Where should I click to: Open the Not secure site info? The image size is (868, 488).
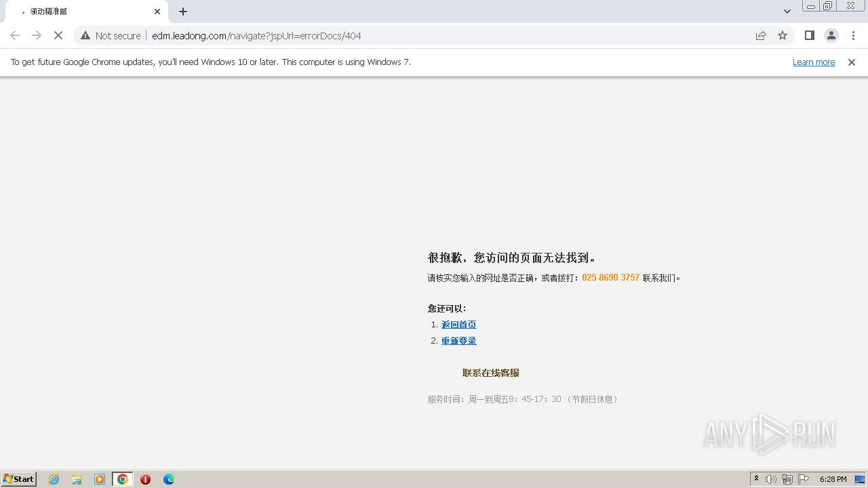pyautogui.click(x=111, y=35)
